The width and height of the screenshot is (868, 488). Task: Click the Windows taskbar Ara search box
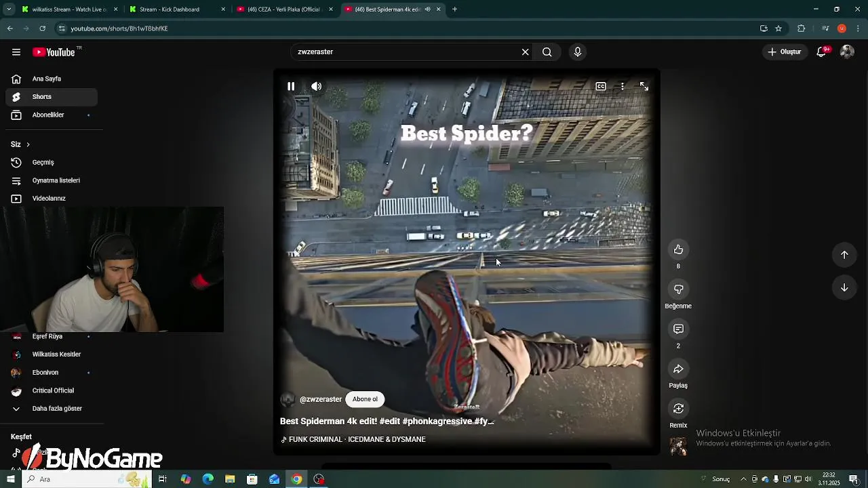88,479
